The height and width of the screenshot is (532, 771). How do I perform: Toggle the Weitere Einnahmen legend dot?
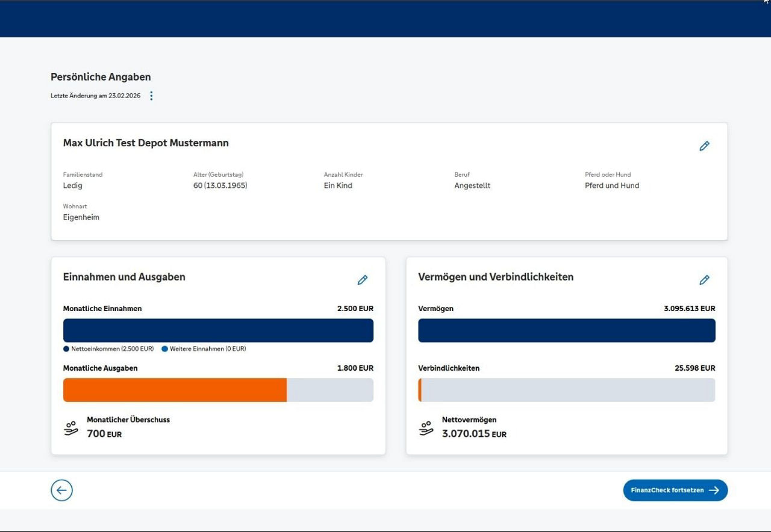pyautogui.click(x=165, y=348)
